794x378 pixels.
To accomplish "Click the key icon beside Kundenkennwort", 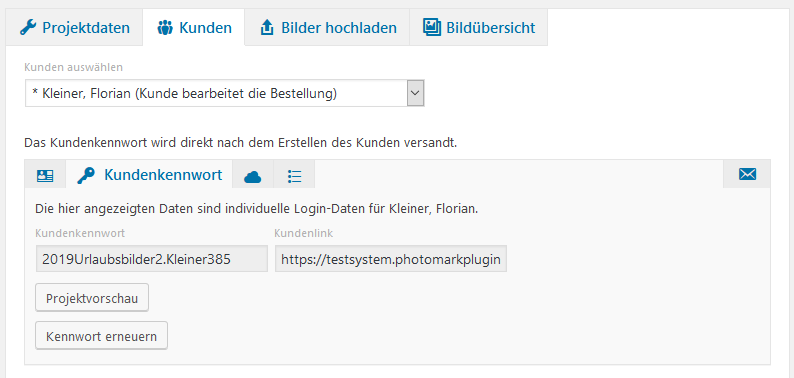I will coord(86,175).
